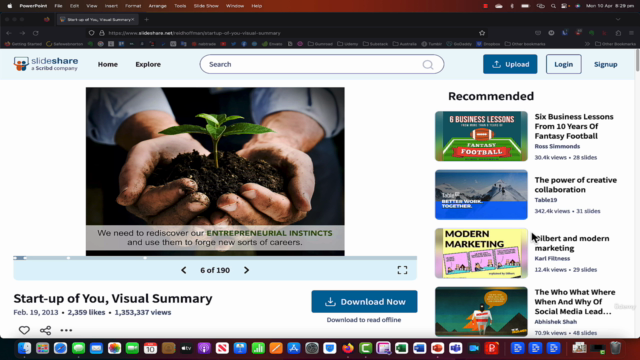Open Firefox from the Dock
The width and height of the screenshot is (640, 360).
(348, 348)
